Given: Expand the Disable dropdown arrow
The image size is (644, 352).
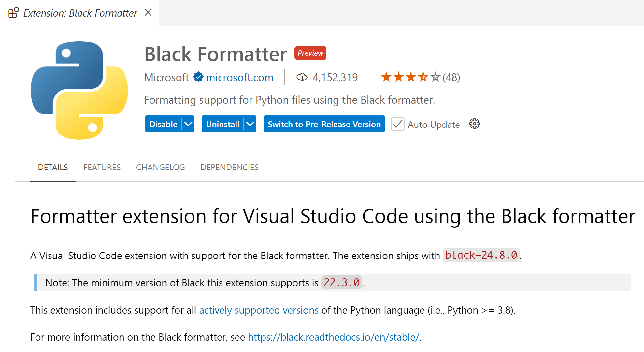Looking at the screenshot, I should point(188,124).
